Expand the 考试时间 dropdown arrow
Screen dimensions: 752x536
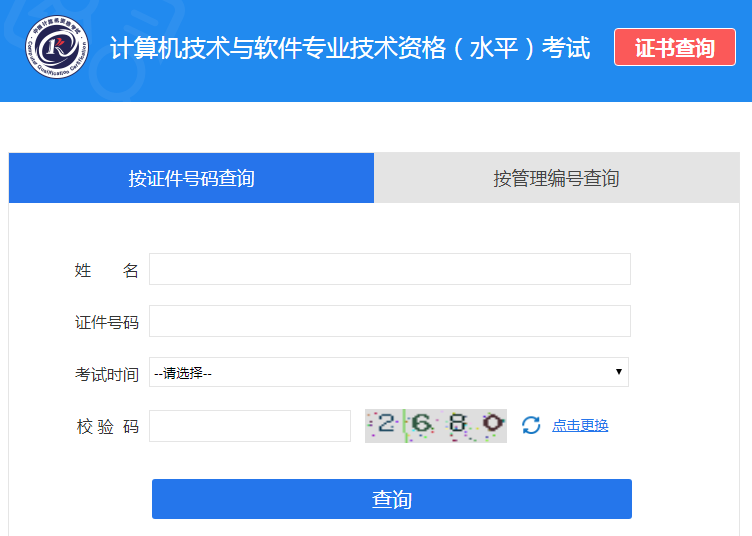(619, 372)
